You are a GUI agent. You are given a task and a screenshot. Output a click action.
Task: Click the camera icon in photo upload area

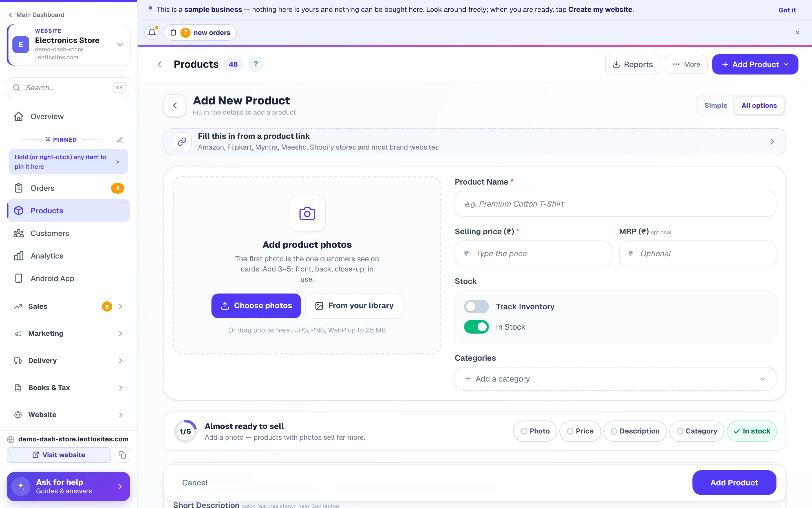pyautogui.click(x=307, y=213)
